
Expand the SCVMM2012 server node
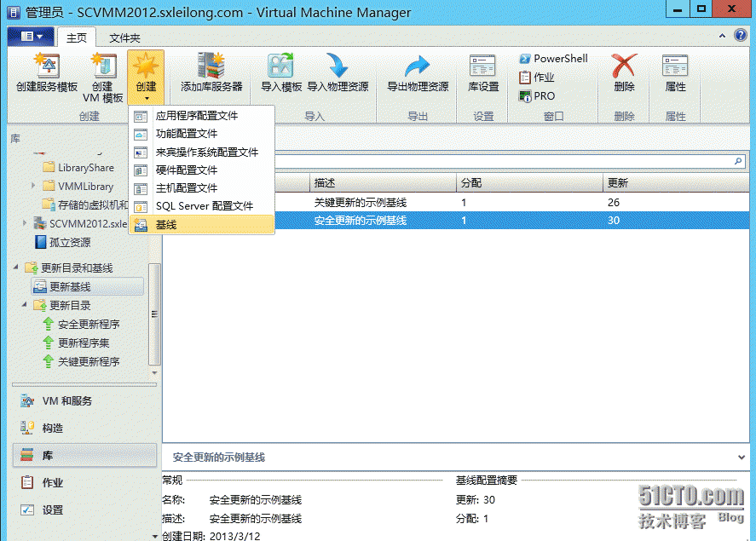pos(25,222)
